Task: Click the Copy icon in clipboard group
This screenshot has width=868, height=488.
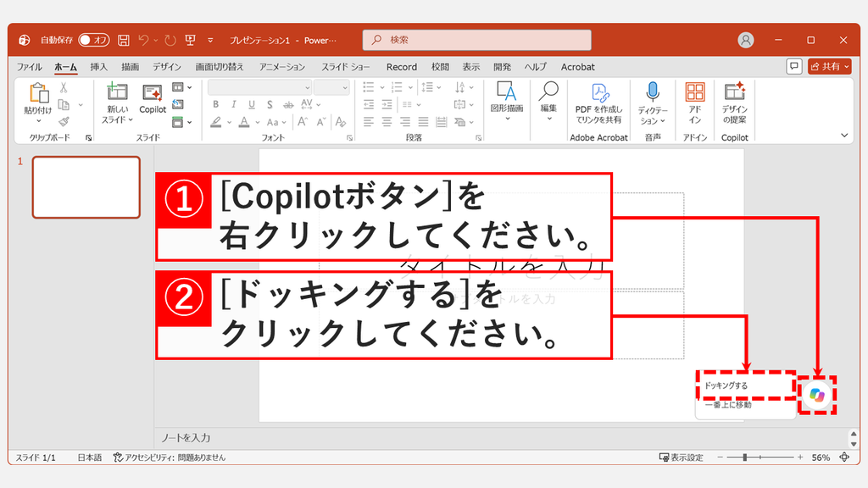Action: coord(64,104)
